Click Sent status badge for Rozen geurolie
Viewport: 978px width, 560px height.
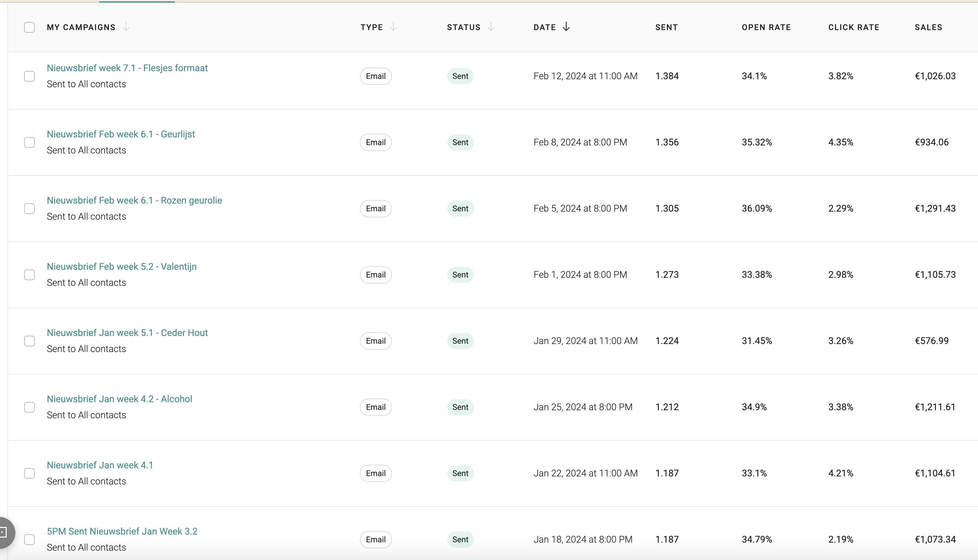tap(460, 209)
